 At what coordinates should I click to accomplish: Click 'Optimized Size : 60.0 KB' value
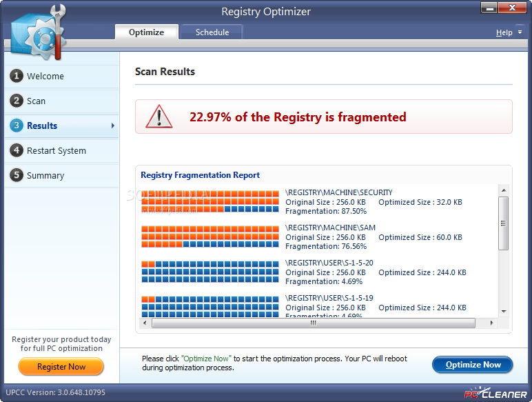[x=420, y=237]
